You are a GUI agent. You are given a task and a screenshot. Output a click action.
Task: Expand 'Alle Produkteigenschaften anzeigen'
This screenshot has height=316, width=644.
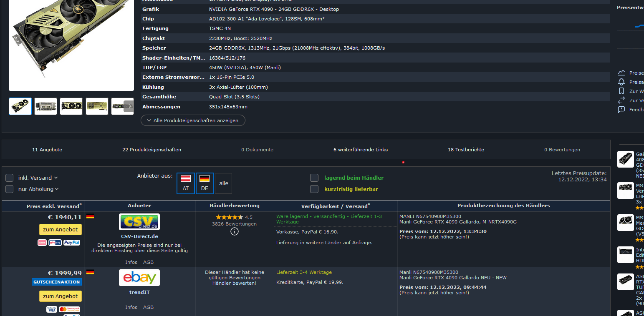click(193, 120)
